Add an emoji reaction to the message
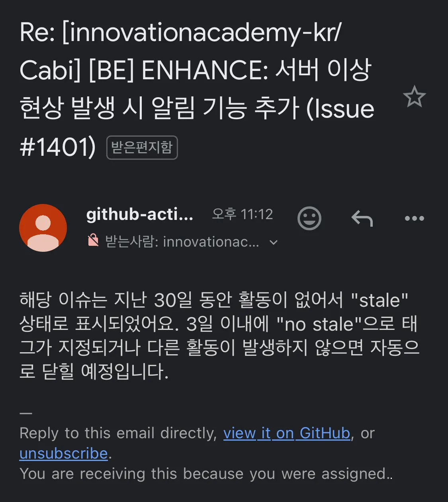This screenshot has height=502, width=448. pos(309,218)
